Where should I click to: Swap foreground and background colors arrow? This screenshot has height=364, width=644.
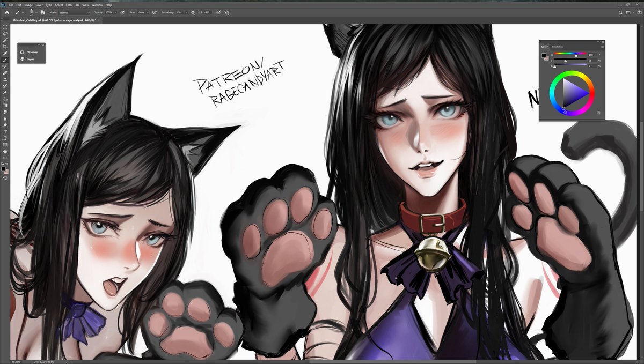[x=7, y=164]
